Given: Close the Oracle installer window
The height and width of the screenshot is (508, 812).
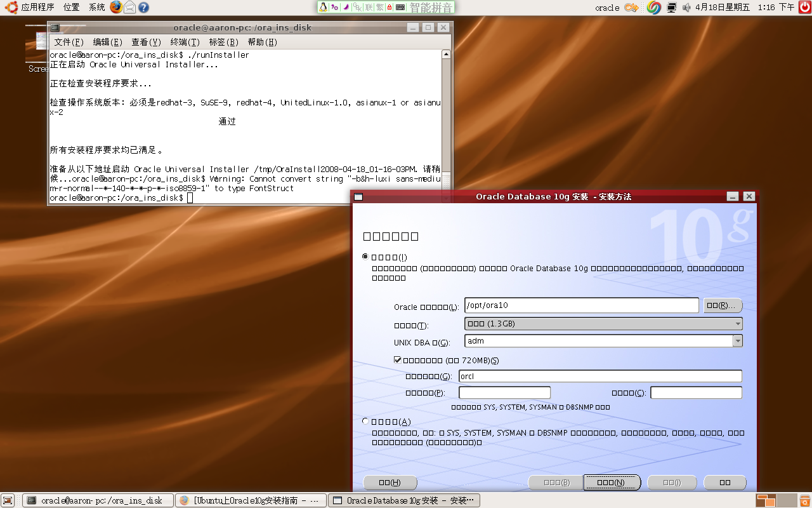Looking at the screenshot, I should [x=749, y=197].
